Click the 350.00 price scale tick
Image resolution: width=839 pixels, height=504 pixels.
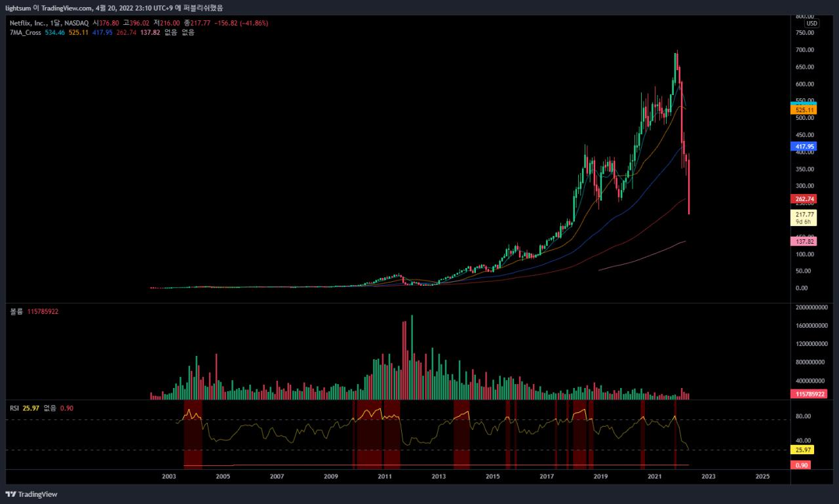point(805,169)
